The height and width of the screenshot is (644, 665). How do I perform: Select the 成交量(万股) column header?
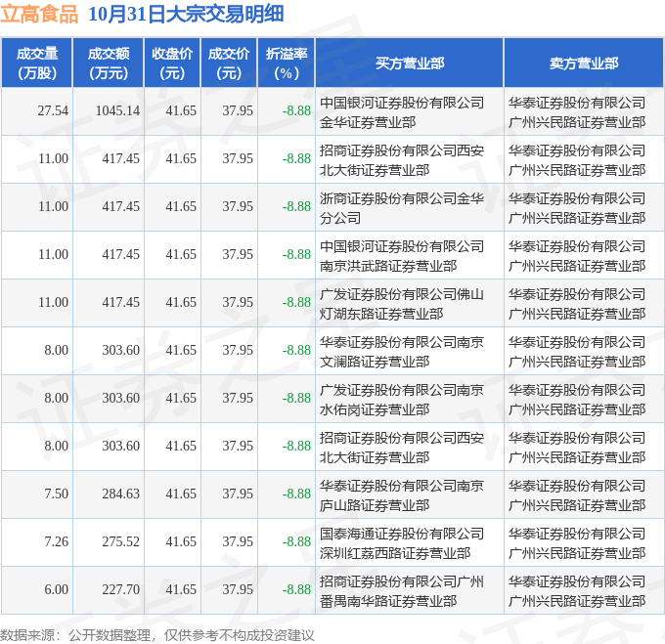36,63
